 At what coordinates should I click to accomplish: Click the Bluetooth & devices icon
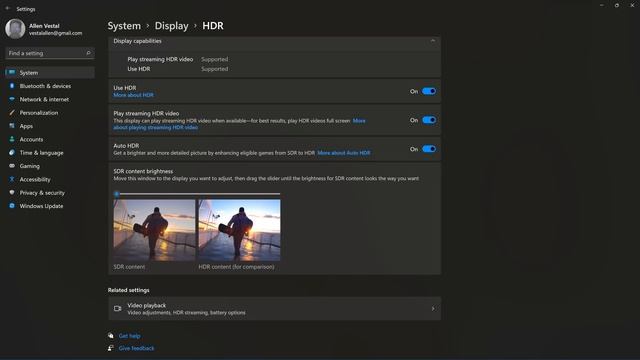click(12, 86)
